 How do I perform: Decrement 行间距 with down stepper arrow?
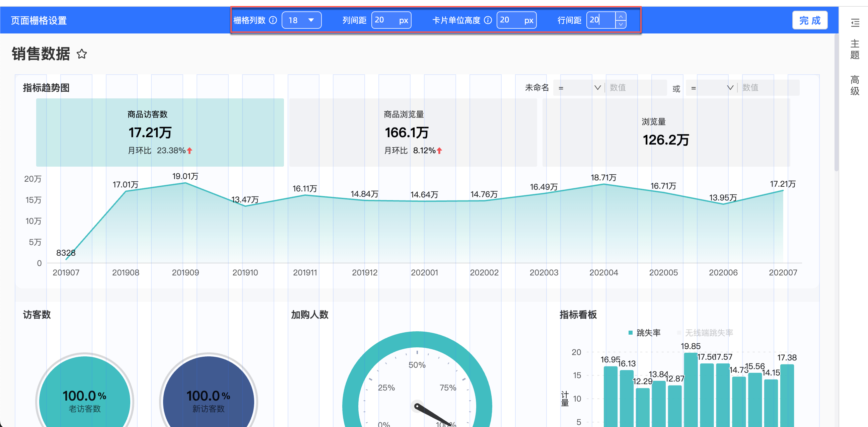pyautogui.click(x=621, y=24)
